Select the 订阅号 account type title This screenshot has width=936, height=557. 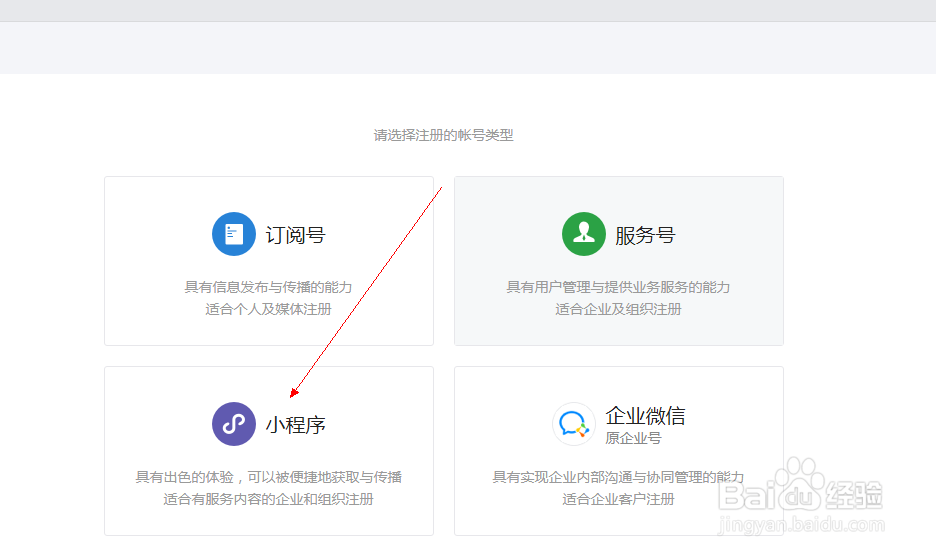(x=295, y=235)
